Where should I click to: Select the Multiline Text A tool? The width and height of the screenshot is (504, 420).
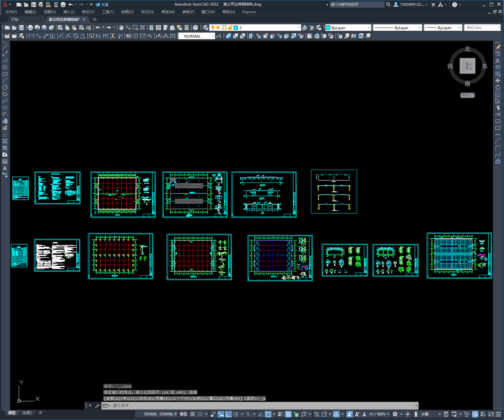point(5,168)
